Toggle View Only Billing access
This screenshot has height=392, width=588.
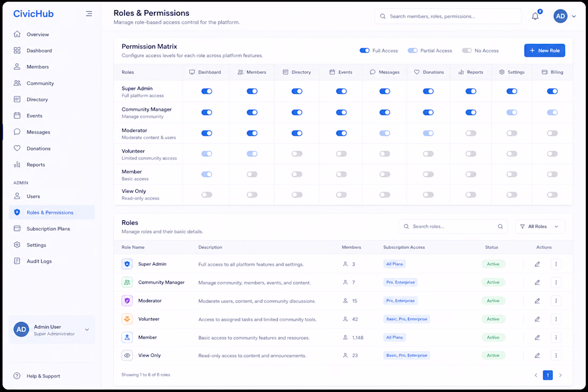(552, 195)
